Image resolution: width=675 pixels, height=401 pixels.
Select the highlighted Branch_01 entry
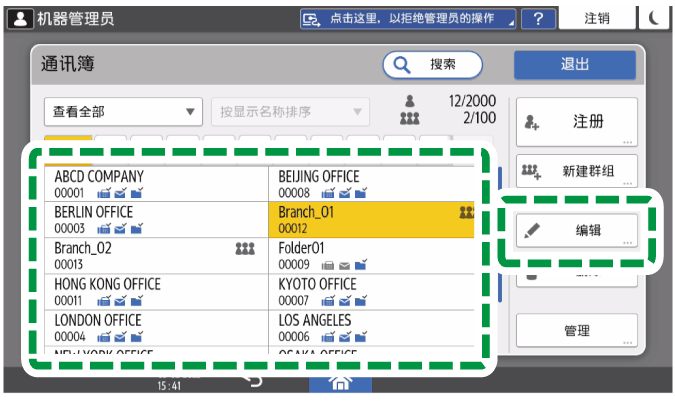point(371,219)
